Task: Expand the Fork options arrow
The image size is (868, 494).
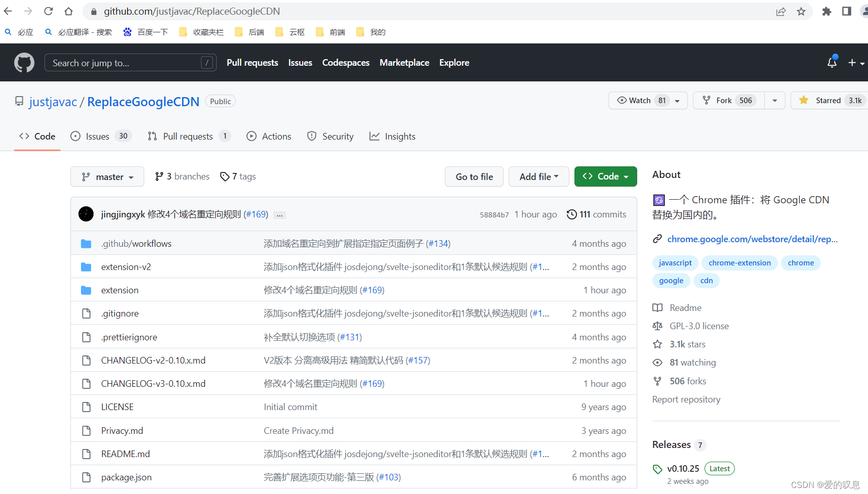Action: [775, 100]
